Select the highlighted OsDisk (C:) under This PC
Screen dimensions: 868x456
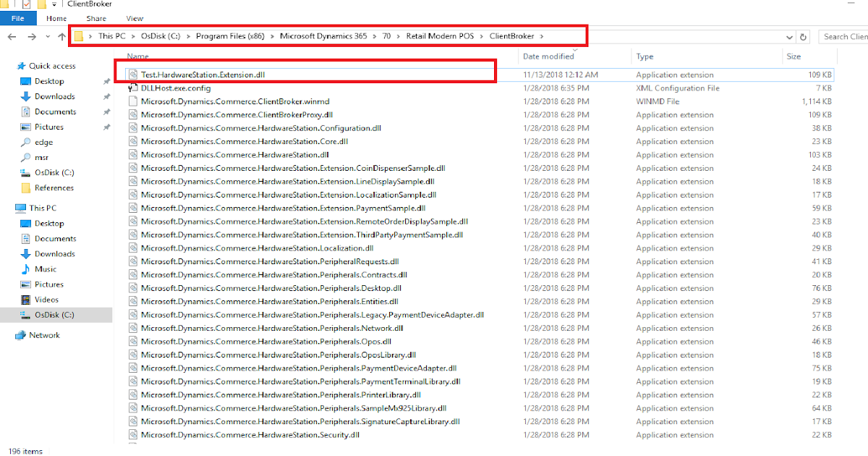tap(56, 315)
